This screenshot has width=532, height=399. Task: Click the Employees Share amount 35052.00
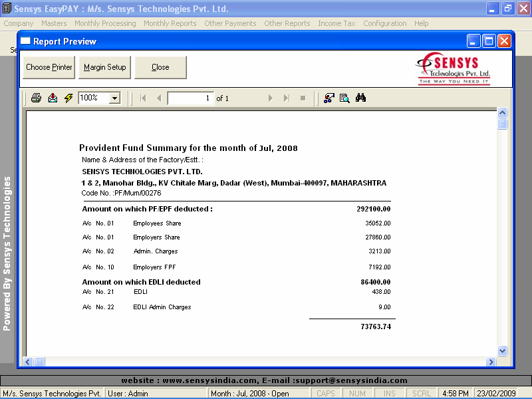tap(378, 223)
